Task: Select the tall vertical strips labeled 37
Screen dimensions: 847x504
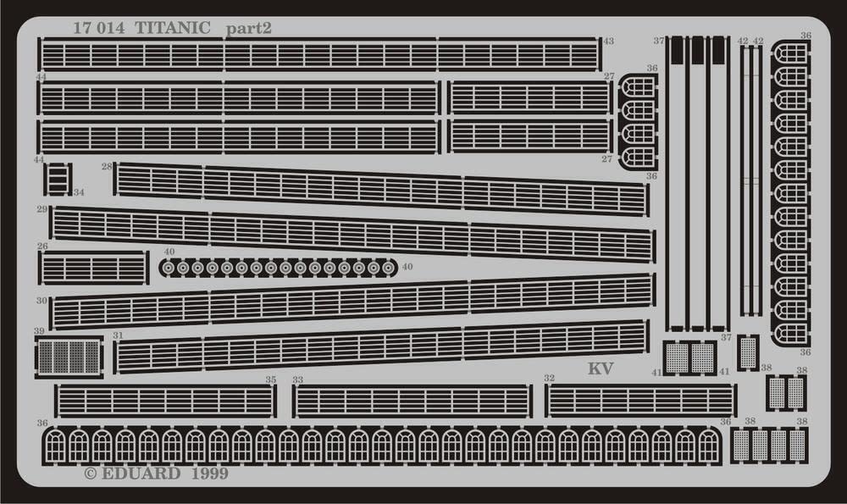Action: pos(697,184)
